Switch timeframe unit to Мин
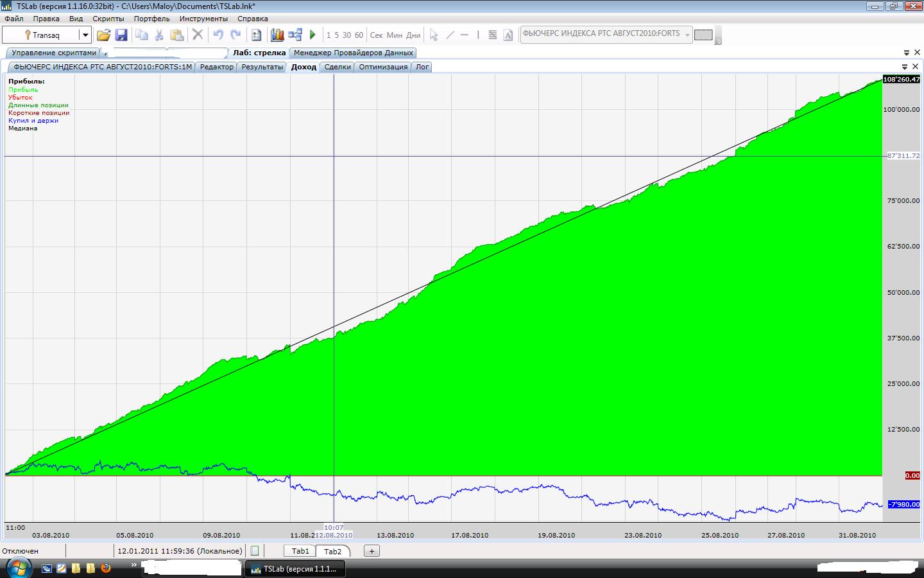 coord(395,35)
